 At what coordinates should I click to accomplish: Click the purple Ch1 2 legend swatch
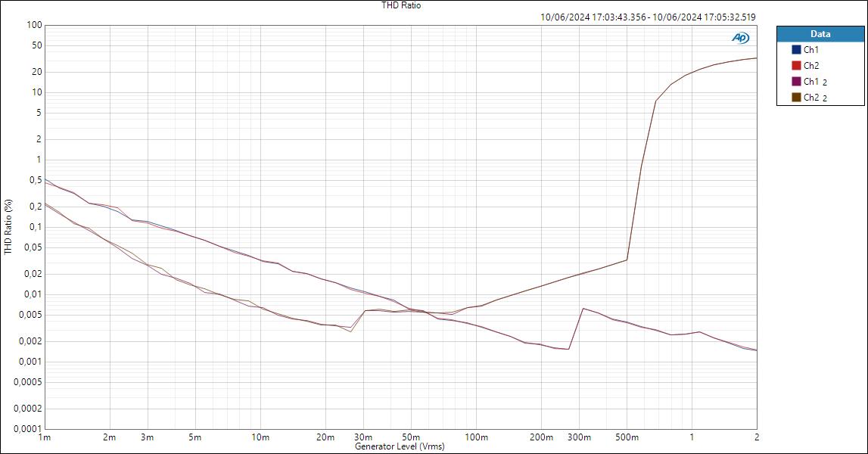796,82
